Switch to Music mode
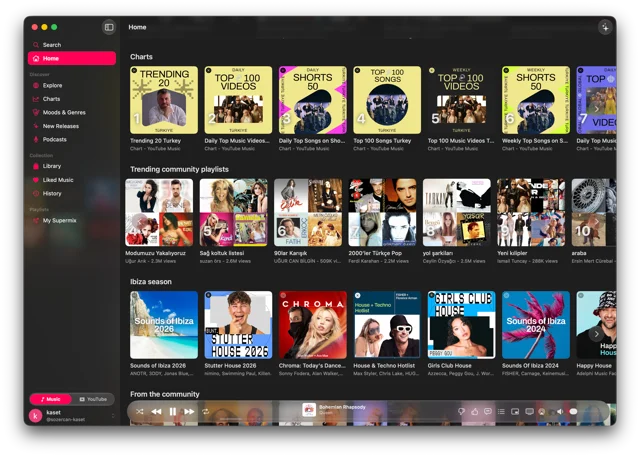 tap(51, 399)
